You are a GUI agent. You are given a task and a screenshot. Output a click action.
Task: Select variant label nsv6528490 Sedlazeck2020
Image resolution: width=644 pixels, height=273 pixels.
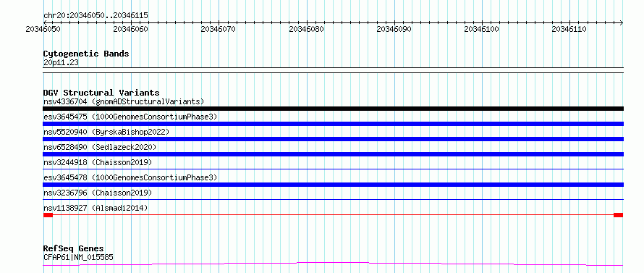(100, 147)
